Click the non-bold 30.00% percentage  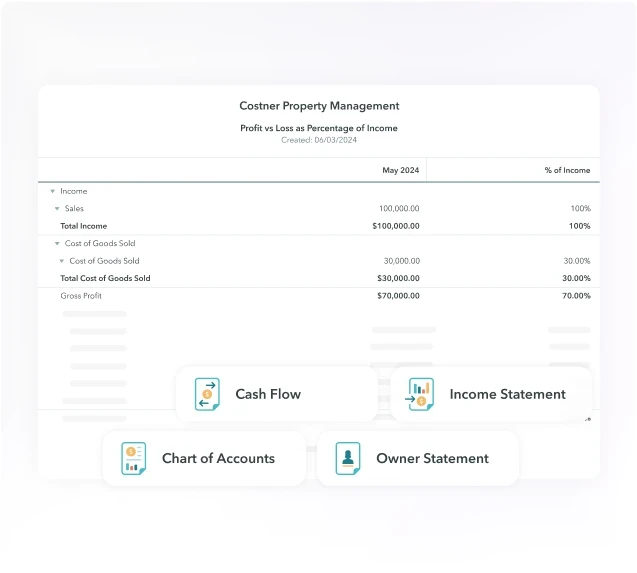point(577,261)
